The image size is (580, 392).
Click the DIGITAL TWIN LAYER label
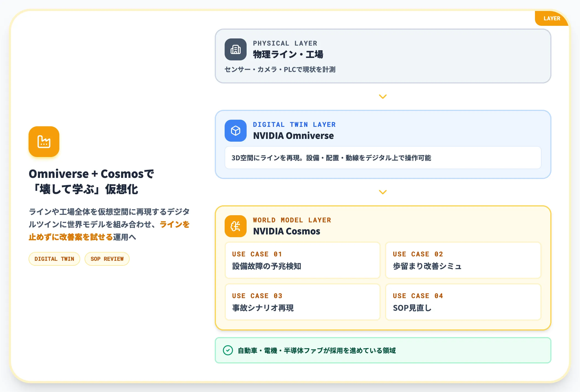(294, 125)
